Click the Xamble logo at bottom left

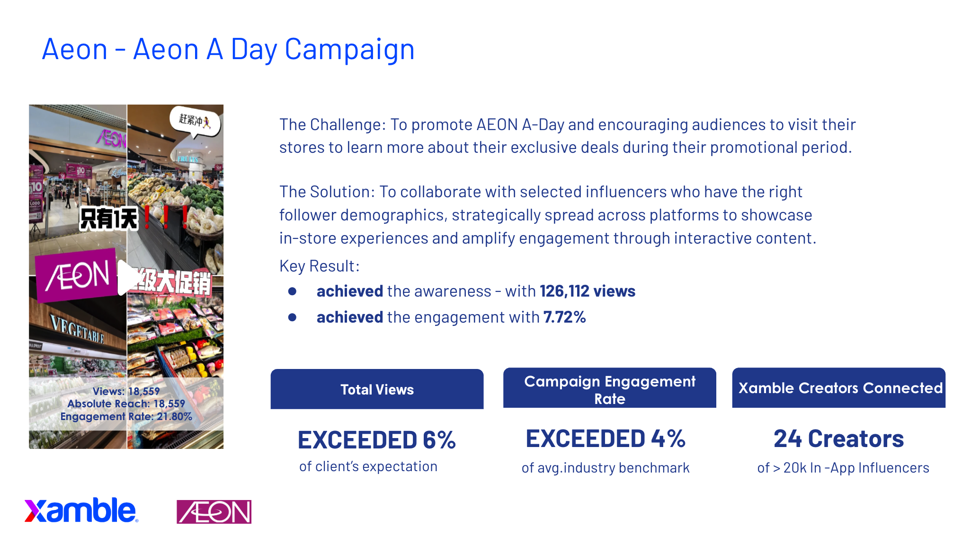pos(81,510)
